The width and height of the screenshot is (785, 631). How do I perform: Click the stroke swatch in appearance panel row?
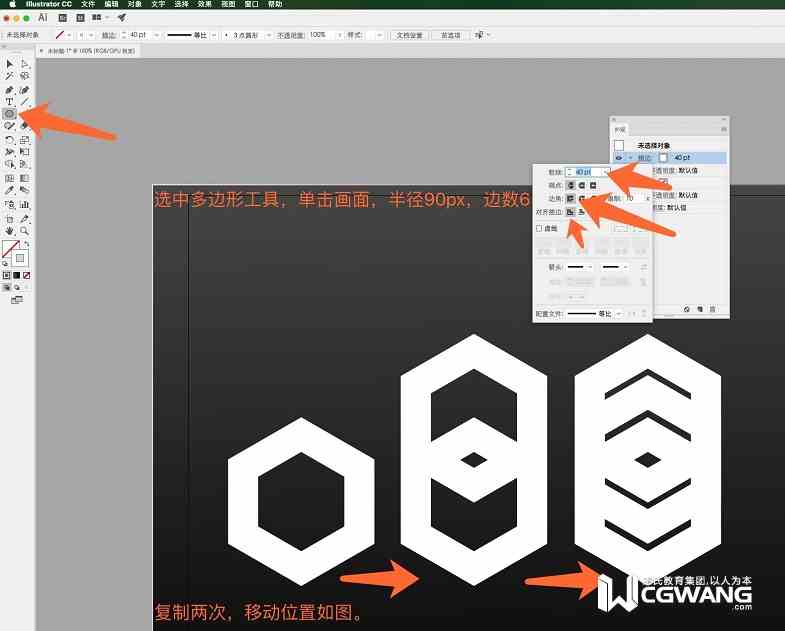tap(663, 158)
